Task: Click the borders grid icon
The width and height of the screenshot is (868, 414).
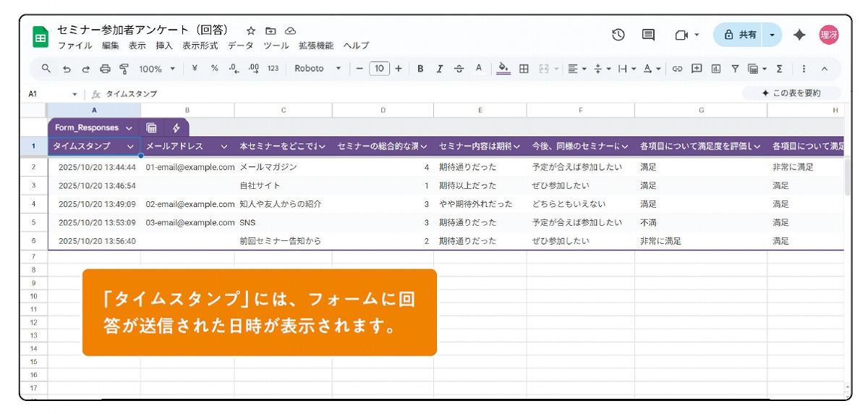Action: coord(524,69)
